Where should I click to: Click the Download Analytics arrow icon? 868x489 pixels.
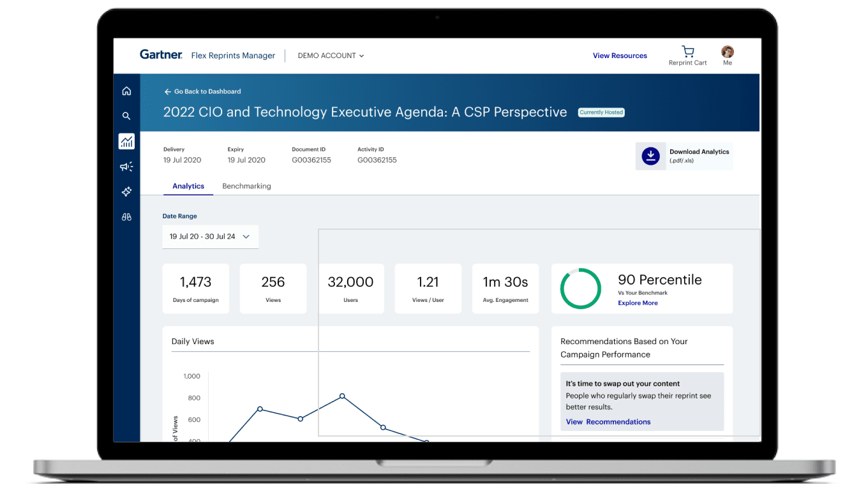point(650,156)
